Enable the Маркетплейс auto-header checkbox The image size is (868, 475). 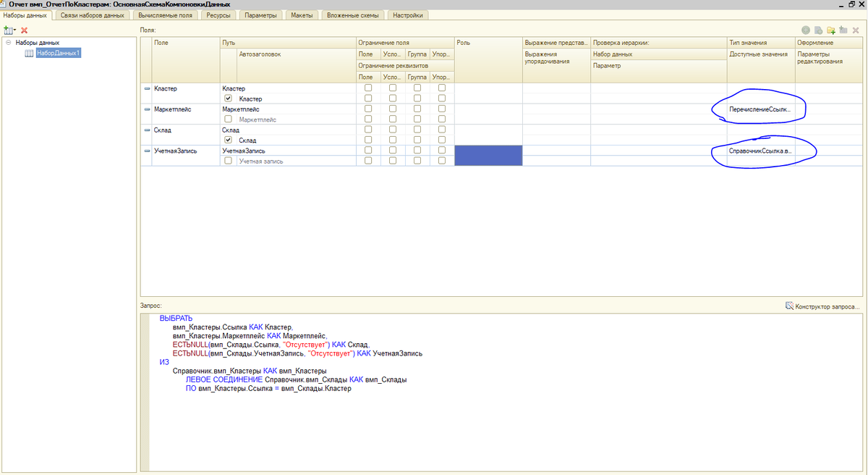click(228, 119)
